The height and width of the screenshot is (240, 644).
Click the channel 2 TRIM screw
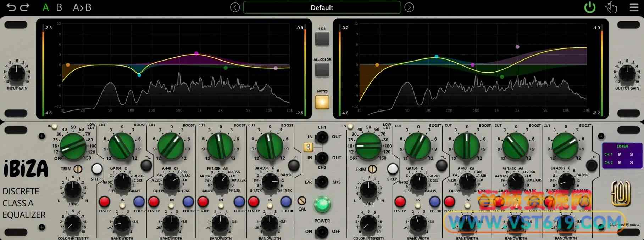coord(373,169)
